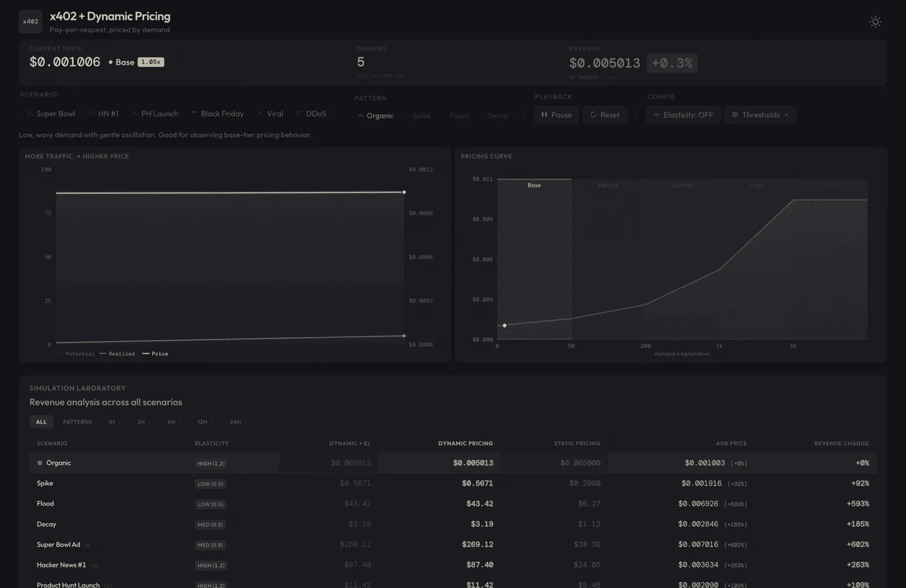Pause the simulation playback
The width and height of the screenshot is (906, 588).
pos(556,115)
